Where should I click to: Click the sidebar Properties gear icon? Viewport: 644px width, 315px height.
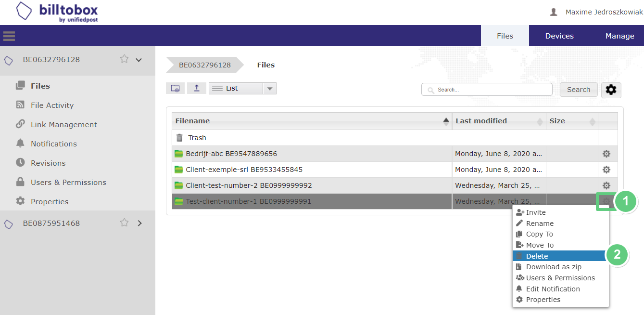point(20,201)
